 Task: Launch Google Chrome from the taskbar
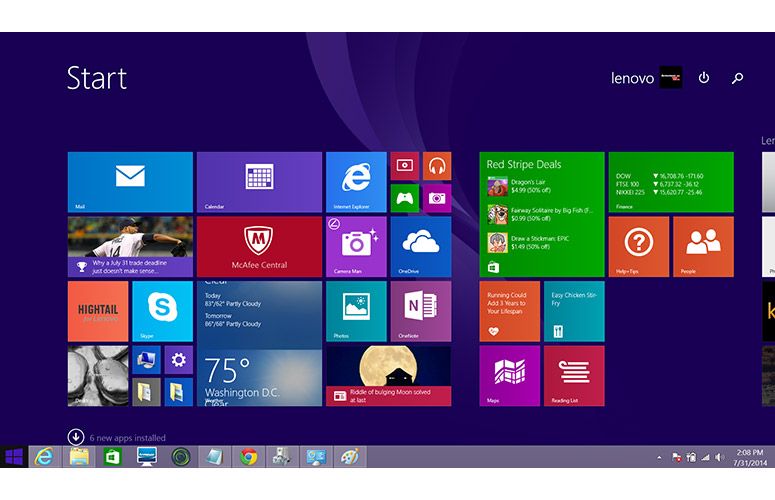pos(249,457)
